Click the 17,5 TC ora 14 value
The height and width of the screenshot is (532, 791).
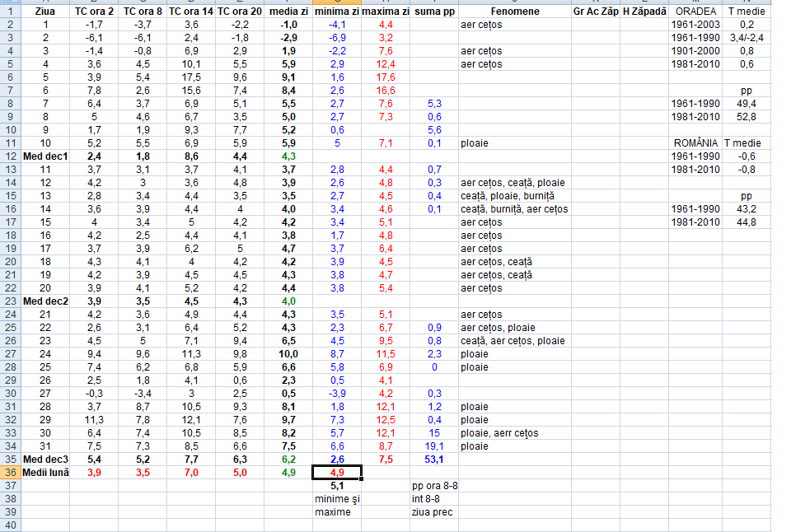coord(191,77)
